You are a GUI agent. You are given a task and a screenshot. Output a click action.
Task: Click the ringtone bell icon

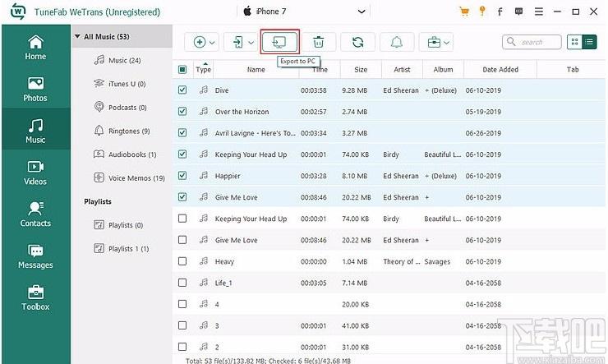(396, 42)
